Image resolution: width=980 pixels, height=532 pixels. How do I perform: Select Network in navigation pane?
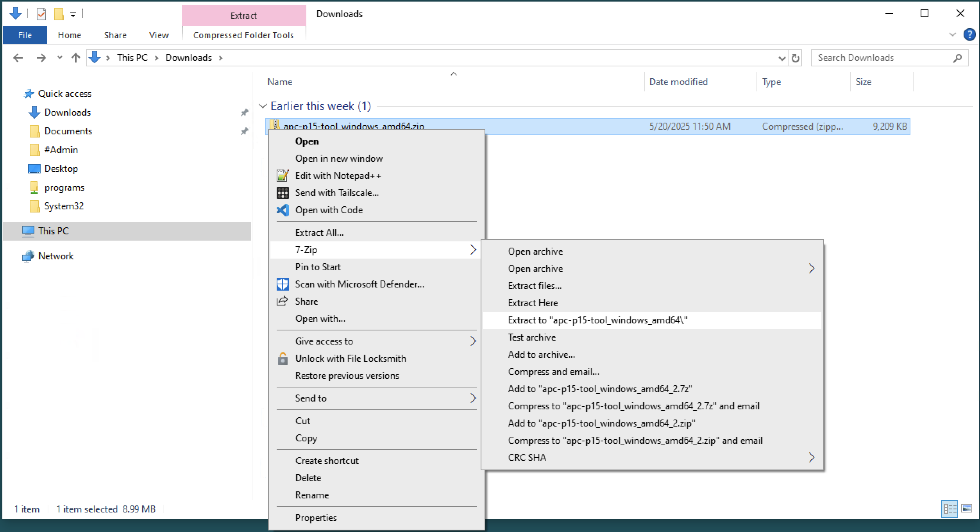[x=55, y=256]
